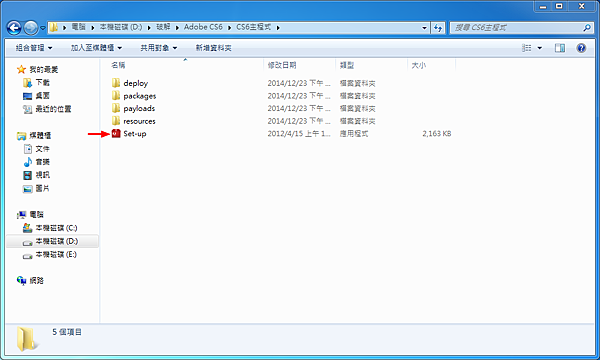The image size is (600, 360).
Task: Select the packages folder icon
Action: pos(116,95)
